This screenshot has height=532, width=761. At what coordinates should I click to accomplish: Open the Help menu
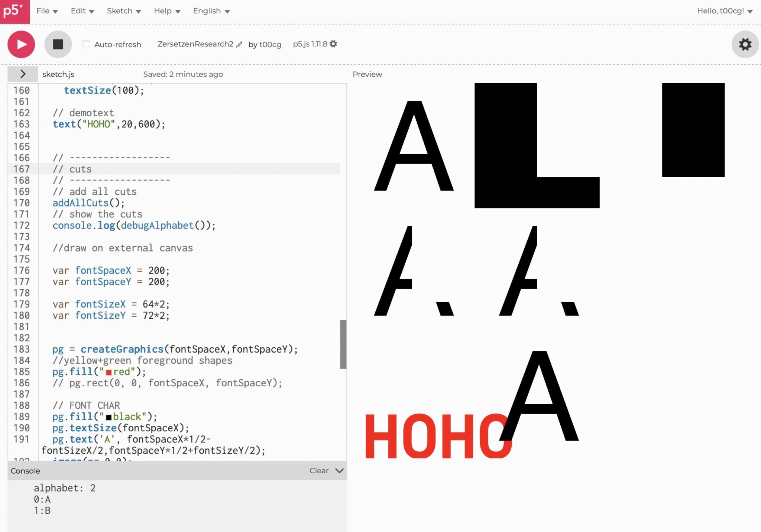tap(167, 11)
